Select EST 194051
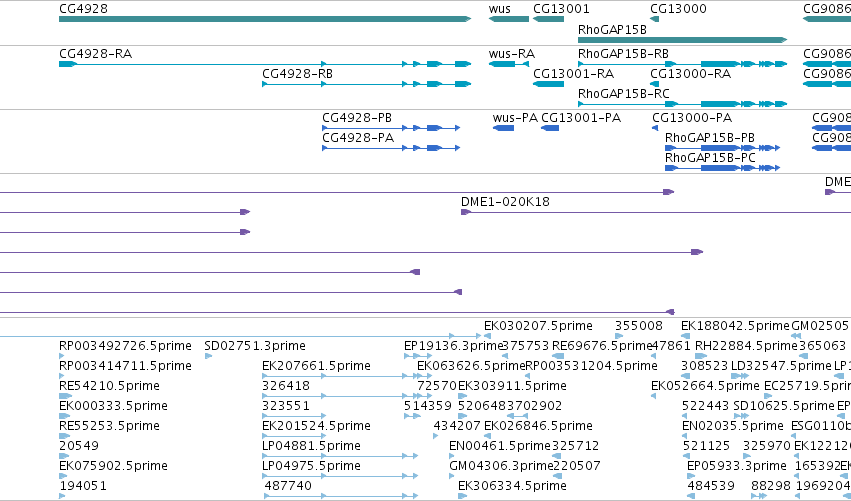Viewport: 851px width, 501px height. [83, 486]
